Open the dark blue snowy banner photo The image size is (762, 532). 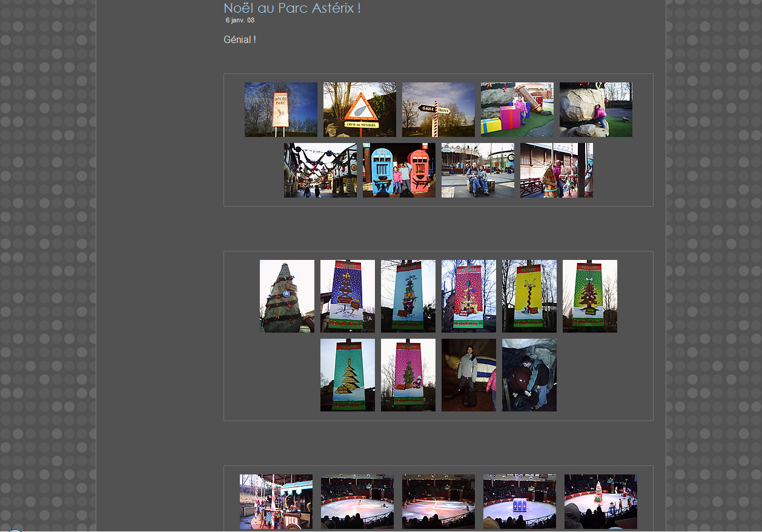(347, 296)
